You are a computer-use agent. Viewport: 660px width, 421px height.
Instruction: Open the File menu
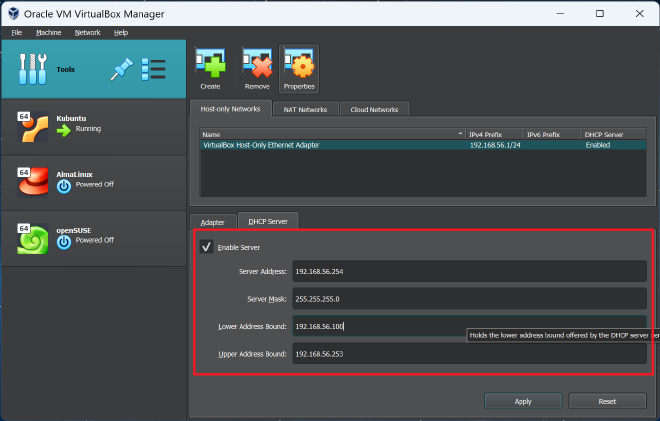click(x=16, y=32)
